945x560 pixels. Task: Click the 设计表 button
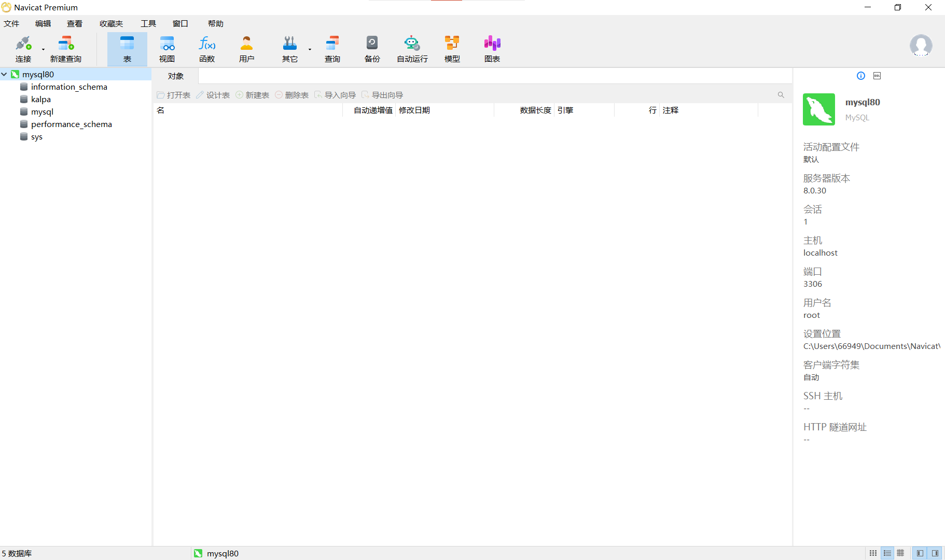coord(213,95)
